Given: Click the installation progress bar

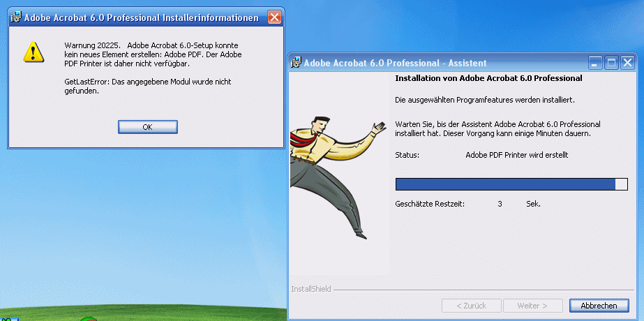Looking at the screenshot, I should coord(511,184).
